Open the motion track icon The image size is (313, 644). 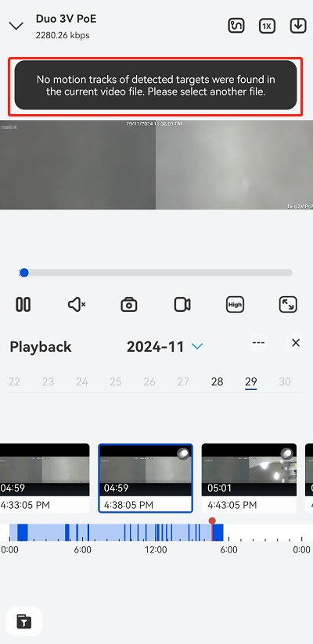pos(236,26)
